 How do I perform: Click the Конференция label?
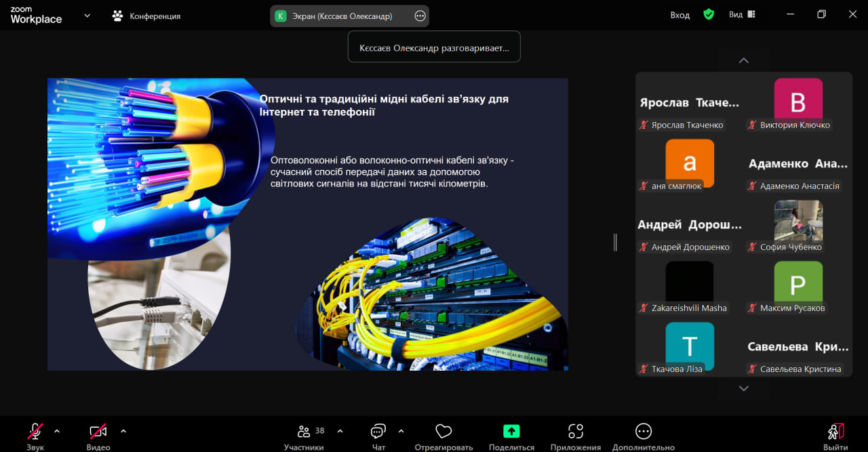click(x=155, y=16)
